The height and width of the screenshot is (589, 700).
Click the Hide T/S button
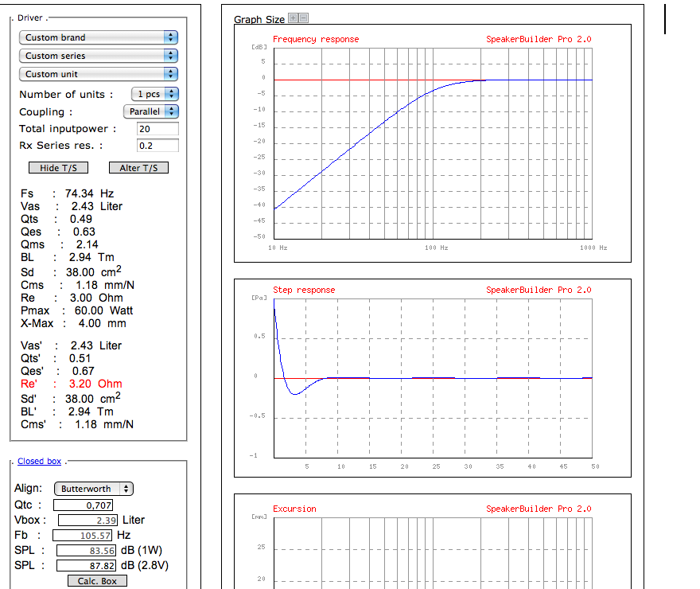pos(59,168)
